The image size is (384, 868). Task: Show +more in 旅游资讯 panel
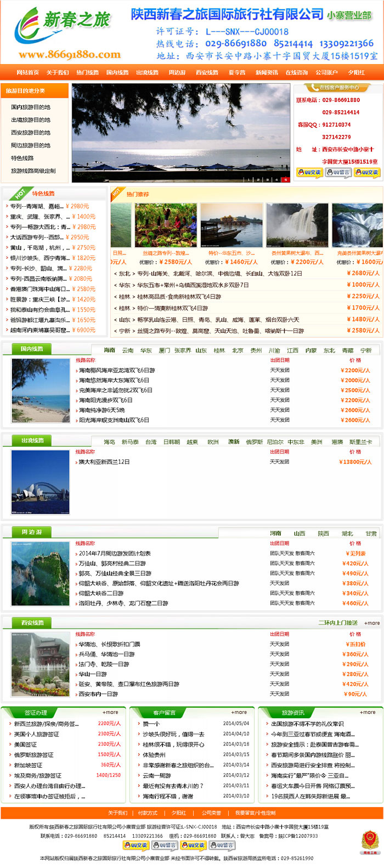pos(368,712)
